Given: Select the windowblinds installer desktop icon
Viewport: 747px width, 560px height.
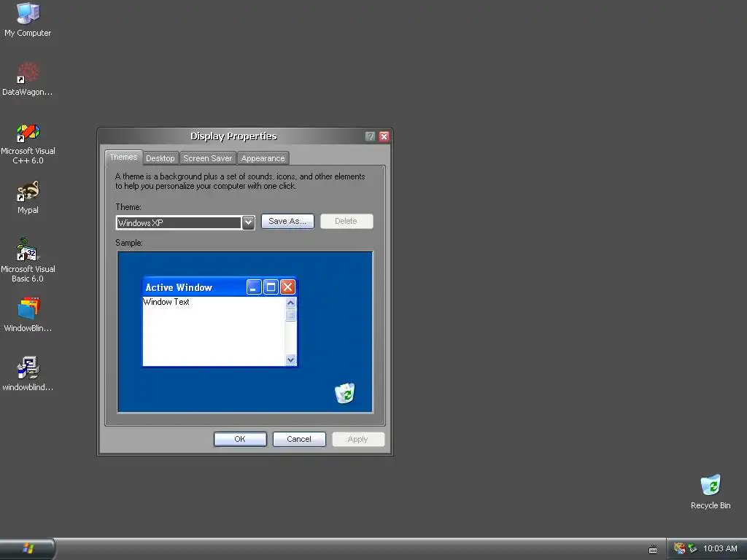Looking at the screenshot, I should tap(28, 374).
